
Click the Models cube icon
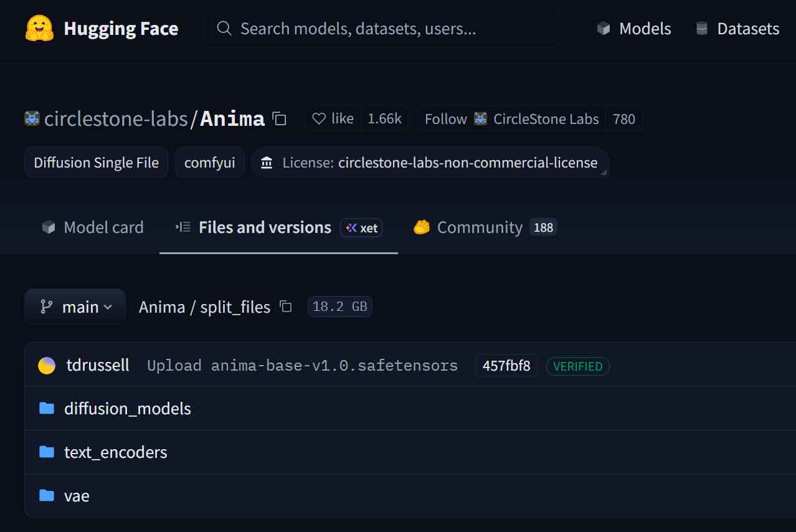(x=603, y=29)
